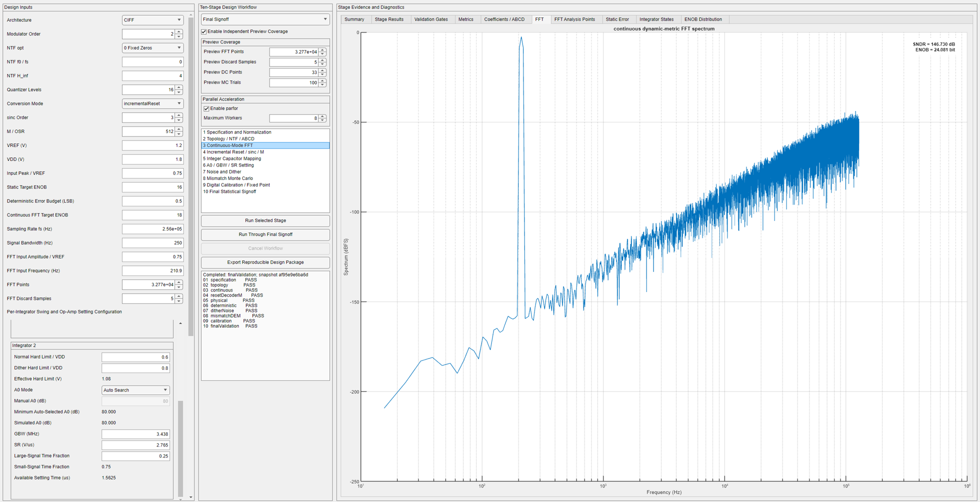Open the FFT Analysis Points tab
Image resolution: width=980 pixels, height=502 pixels.
(x=574, y=19)
